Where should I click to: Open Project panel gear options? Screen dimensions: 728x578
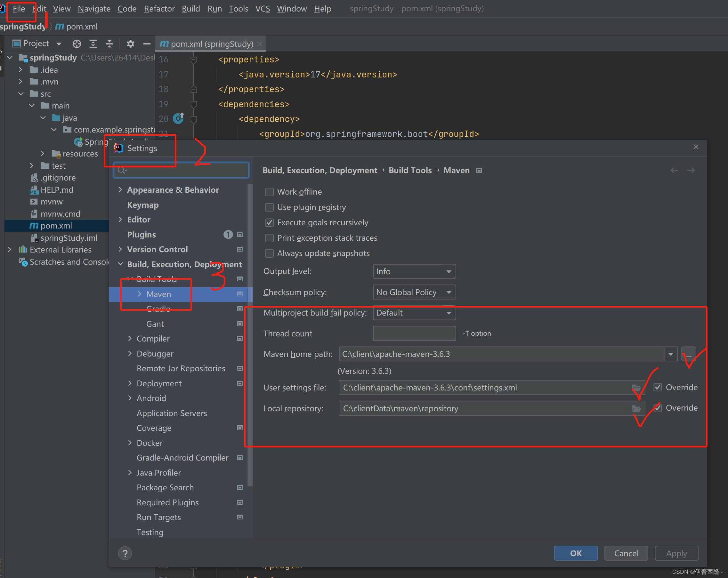130,44
